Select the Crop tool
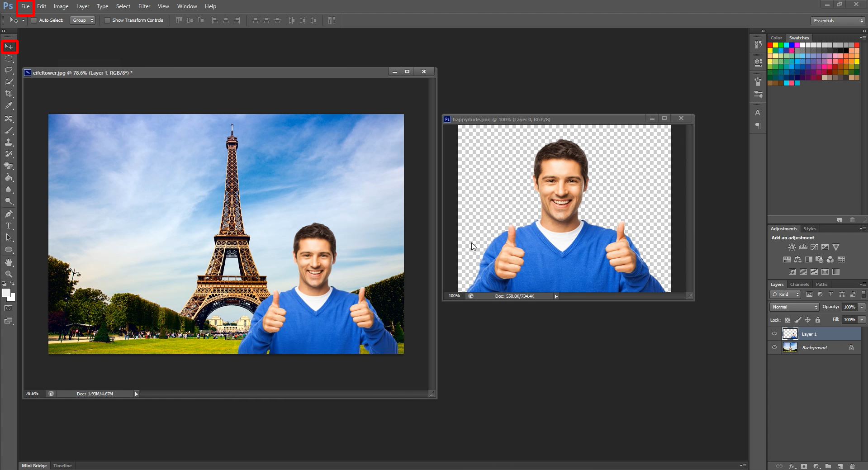 (x=8, y=94)
